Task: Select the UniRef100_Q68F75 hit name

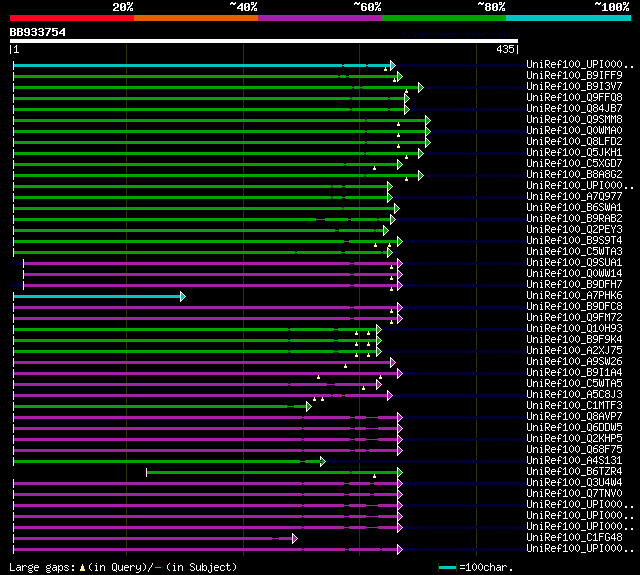Action: pos(574,450)
